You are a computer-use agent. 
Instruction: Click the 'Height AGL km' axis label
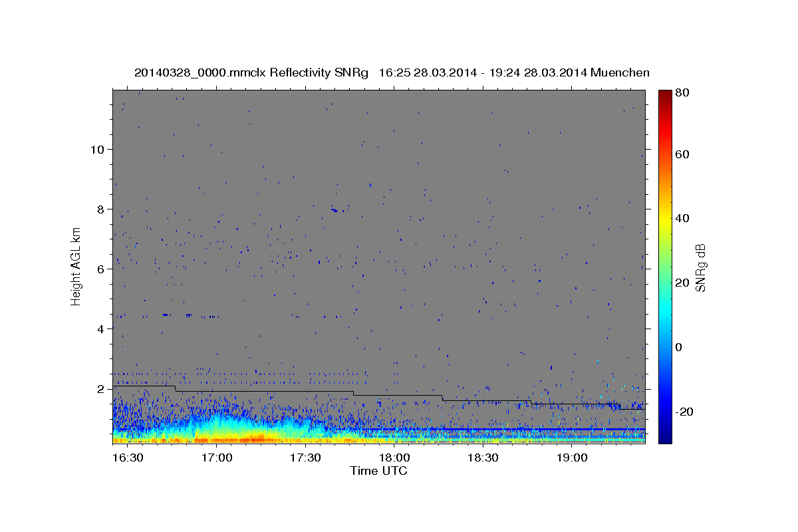(x=76, y=266)
